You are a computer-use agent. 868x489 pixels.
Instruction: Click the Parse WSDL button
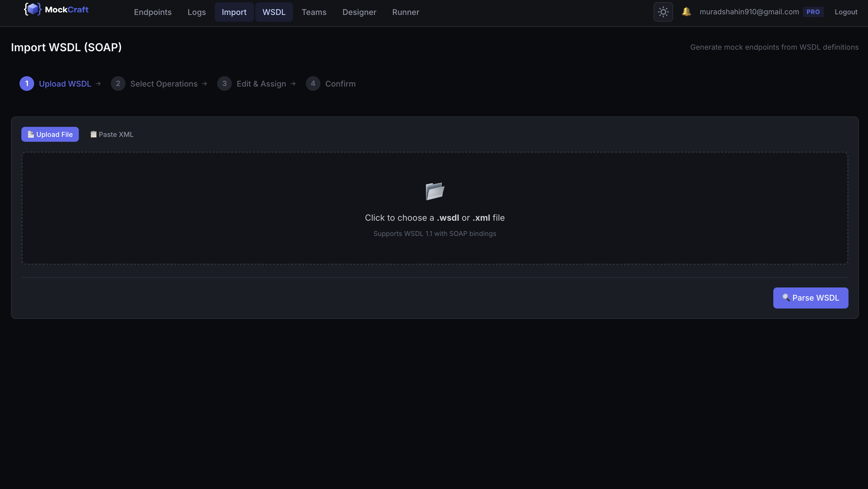[x=810, y=298]
